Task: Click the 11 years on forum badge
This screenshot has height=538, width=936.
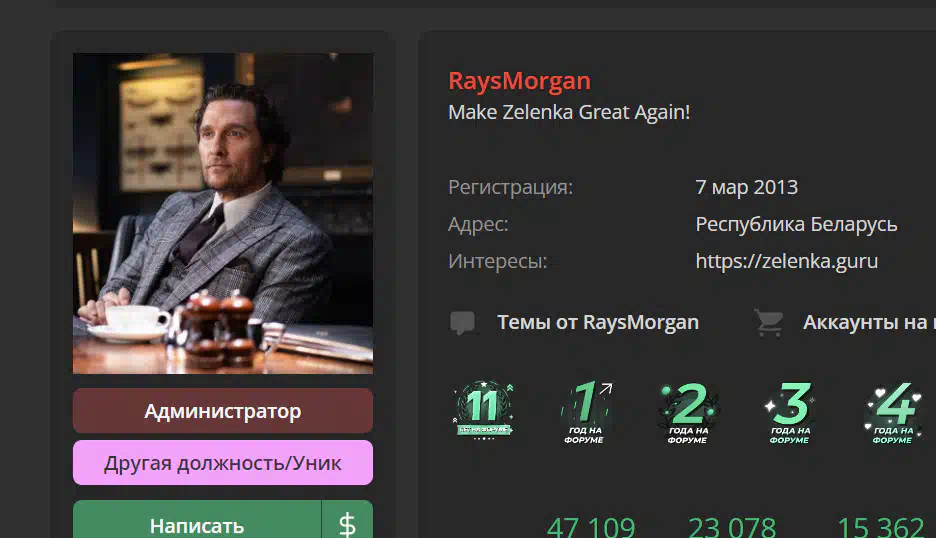Action: click(483, 410)
